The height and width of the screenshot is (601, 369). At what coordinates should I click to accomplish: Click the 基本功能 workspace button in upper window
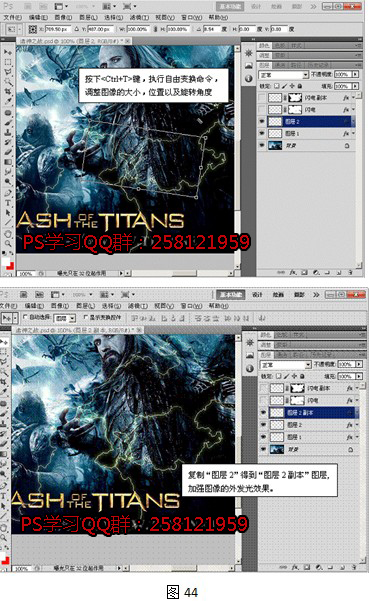(x=230, y=6)
